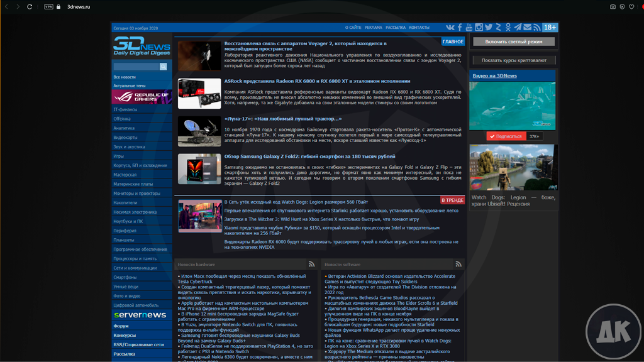Click the VPN badge in address bar
Screen dimensions: 644x362
[48, 6]
